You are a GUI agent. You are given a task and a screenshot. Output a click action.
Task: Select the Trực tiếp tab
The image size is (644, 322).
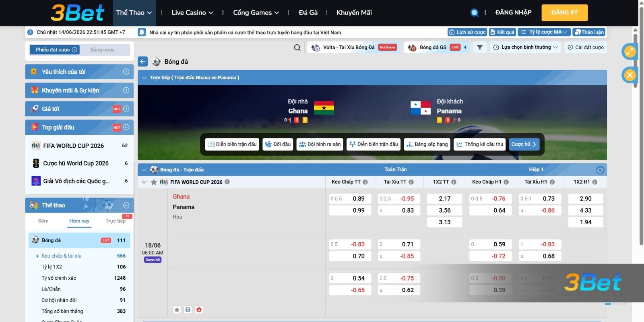(x=116, y=221)
